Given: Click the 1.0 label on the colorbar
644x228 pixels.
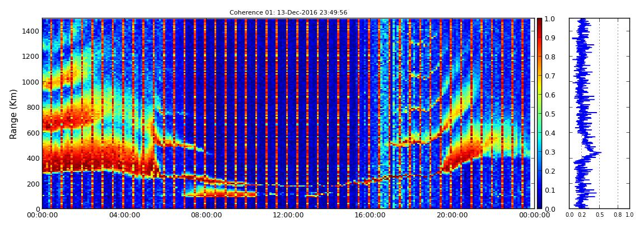Looking at the screenshot, I should (x=550, y=19).
